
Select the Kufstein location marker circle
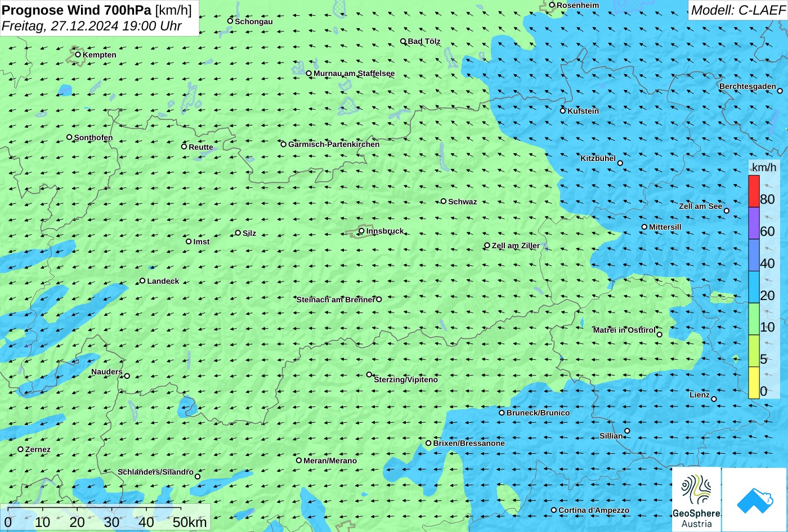coord(563,111)
